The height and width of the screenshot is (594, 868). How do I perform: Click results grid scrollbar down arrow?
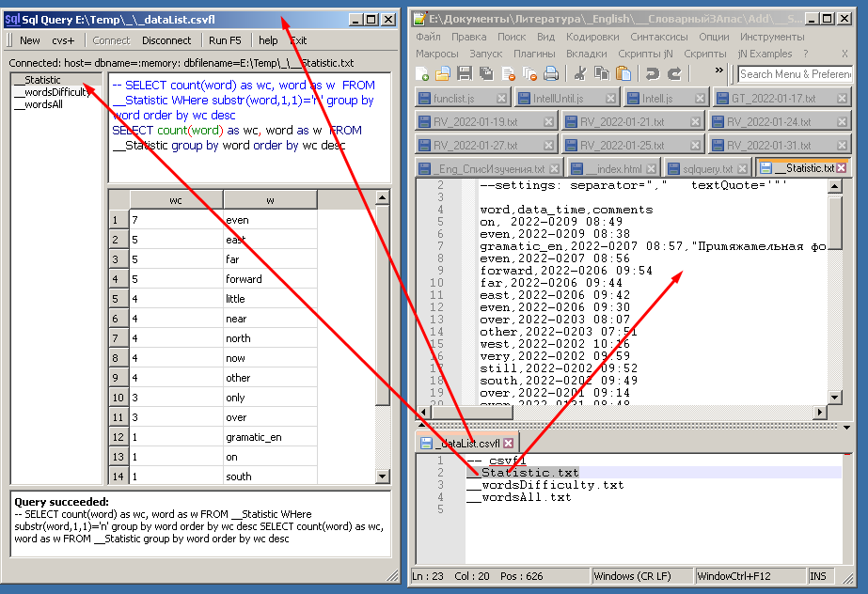point(383,476)
